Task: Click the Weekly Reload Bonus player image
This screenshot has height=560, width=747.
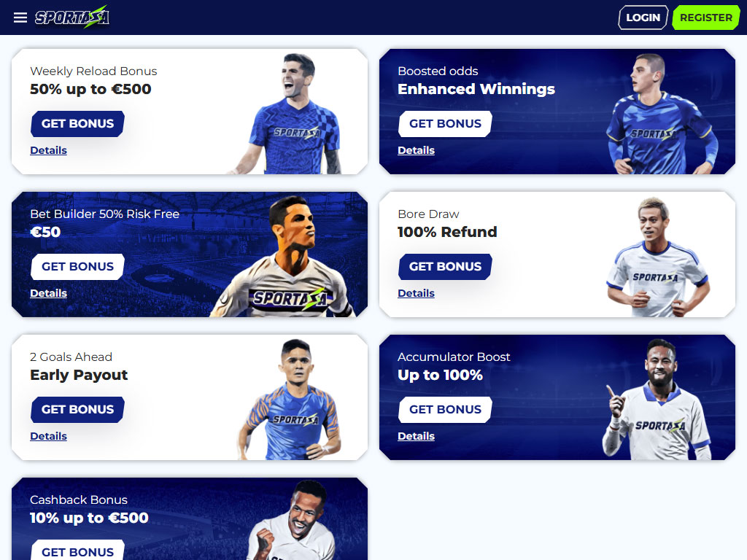Action: coord(290,114)
